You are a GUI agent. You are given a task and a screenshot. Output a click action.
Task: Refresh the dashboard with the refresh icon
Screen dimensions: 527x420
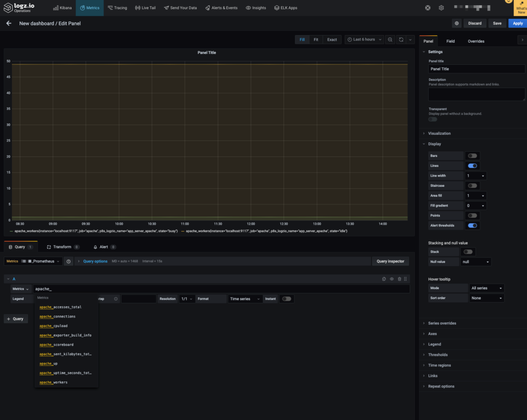pyautogui.click(x=401, y=40)
